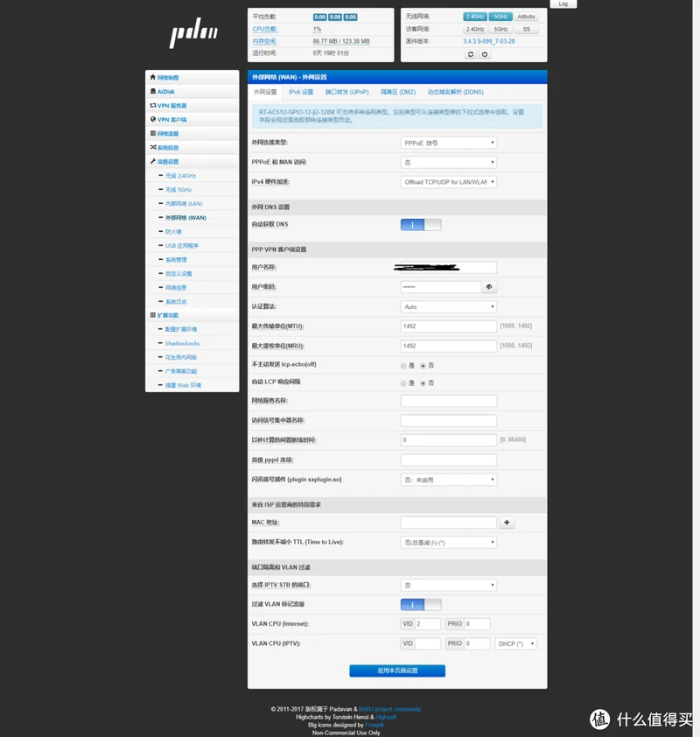Click the Adbyby button in the status panel

[527, 17]
